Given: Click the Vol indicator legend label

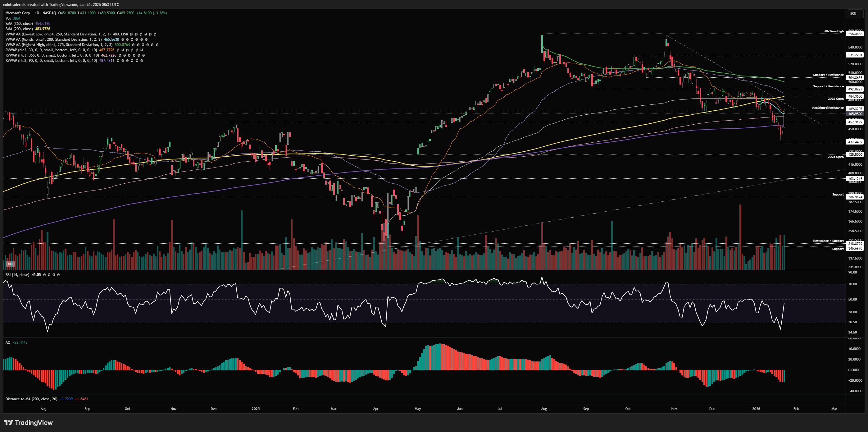Looking at the screenshot, I should tap(8, 18).
